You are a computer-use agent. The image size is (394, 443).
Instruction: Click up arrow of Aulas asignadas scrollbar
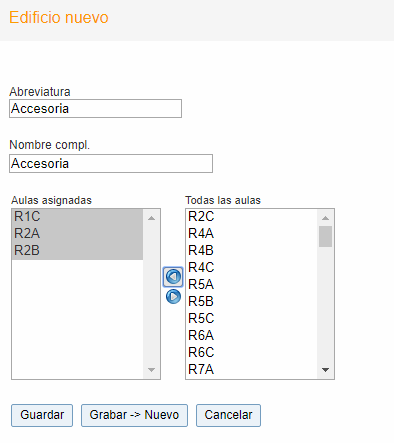point(151,218)
